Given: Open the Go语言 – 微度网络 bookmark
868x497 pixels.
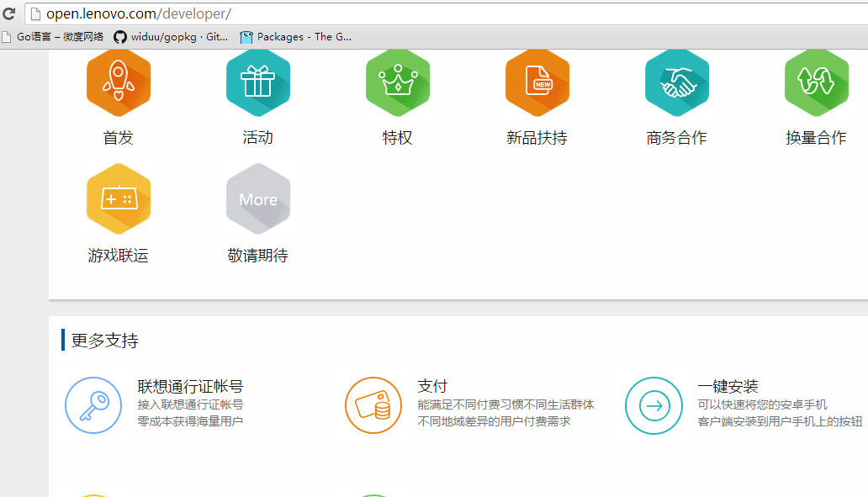Looking at the screenshot, I should click(53, 37).
